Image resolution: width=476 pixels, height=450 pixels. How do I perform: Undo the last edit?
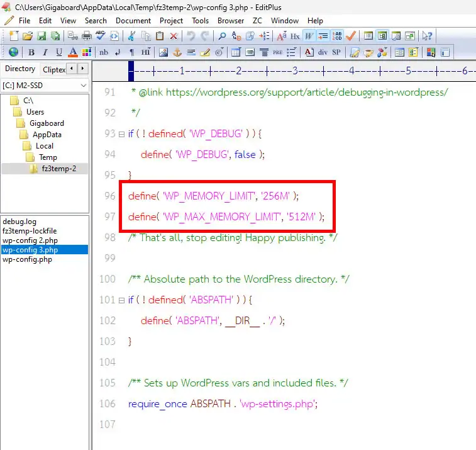tap(191, 36)
